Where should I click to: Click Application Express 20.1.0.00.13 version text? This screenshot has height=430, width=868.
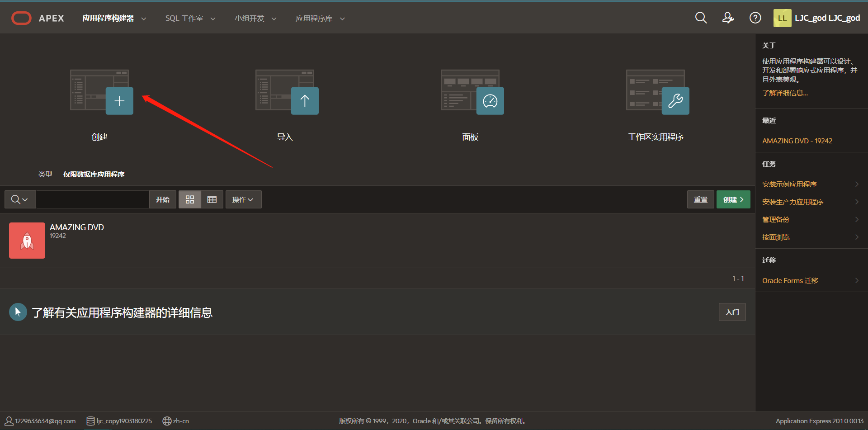click(x=820, y=421)
